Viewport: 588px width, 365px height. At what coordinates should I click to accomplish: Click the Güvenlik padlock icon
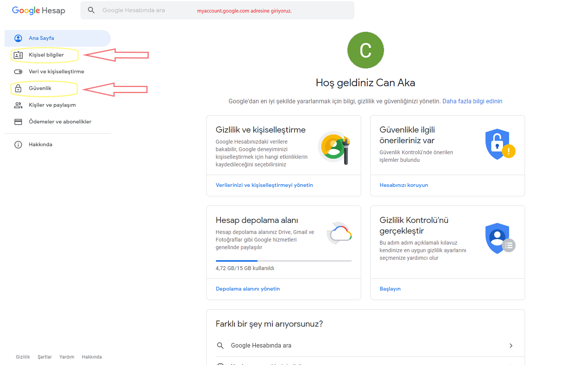click(18, 88)
